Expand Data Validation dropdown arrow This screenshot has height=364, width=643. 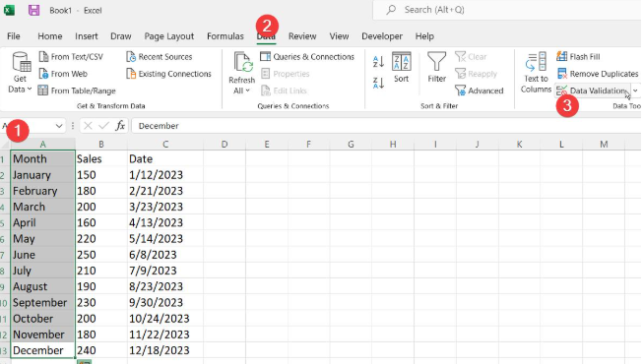click(x=635, y=91)
